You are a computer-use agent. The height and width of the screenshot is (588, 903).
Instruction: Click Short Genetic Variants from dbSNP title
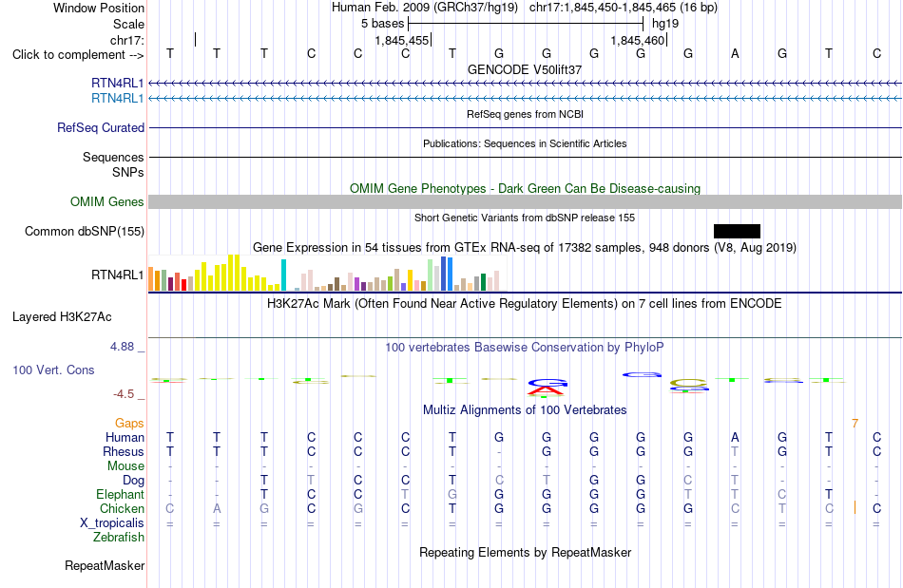click(525, 218)
